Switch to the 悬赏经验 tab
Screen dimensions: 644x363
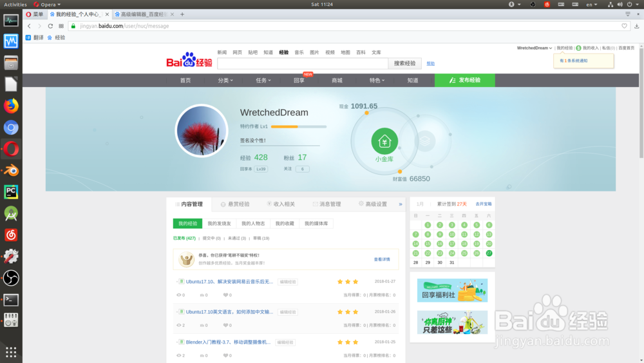(235, 204)
